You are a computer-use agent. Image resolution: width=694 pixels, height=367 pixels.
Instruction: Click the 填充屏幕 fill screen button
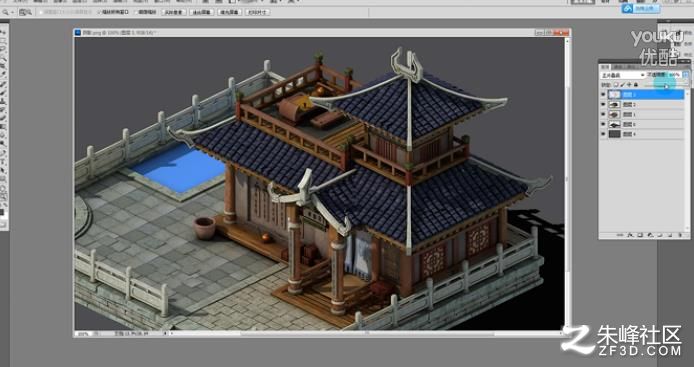(x=229, y=12)
